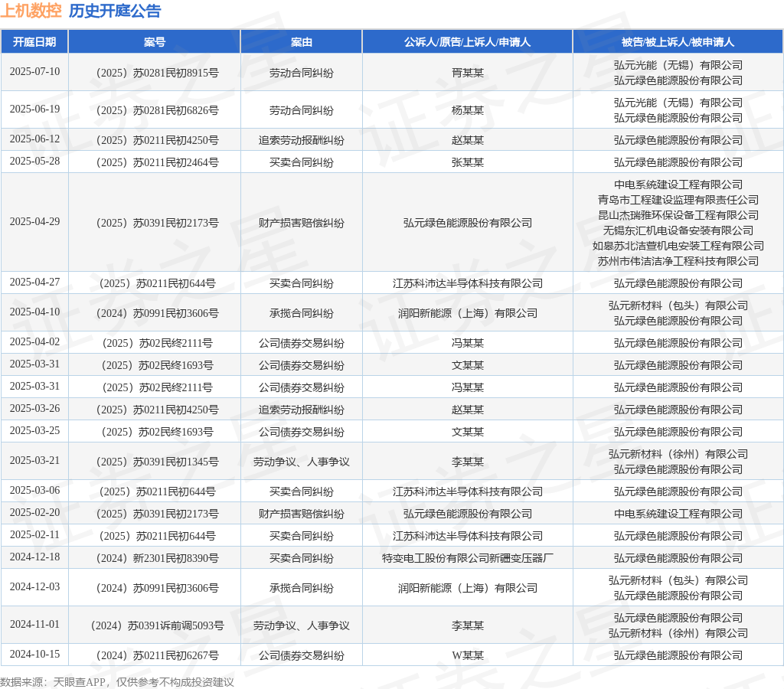
Task: Click date cell 2025-03-25
Action: tap(34, 430)
